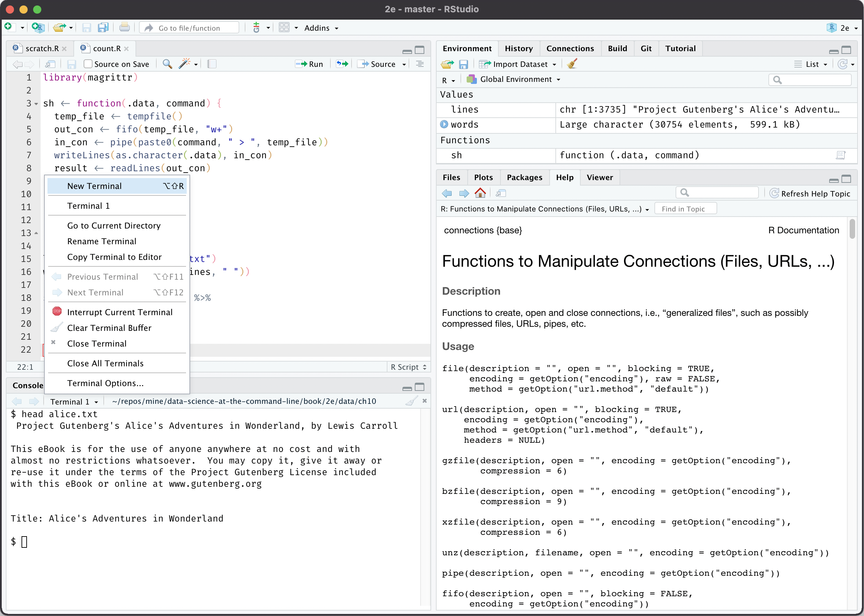Show the help topic in a new window
Screen dimensions: 864x616
pos(501,193)
